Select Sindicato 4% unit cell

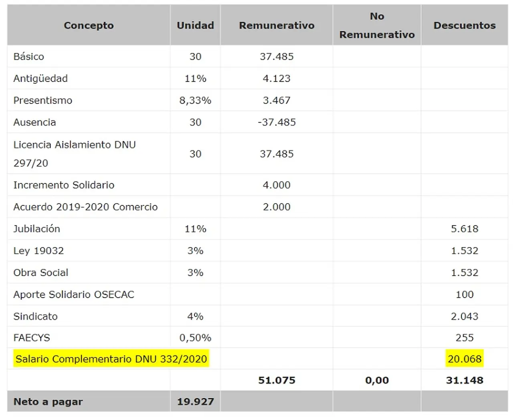coord(195,317)
